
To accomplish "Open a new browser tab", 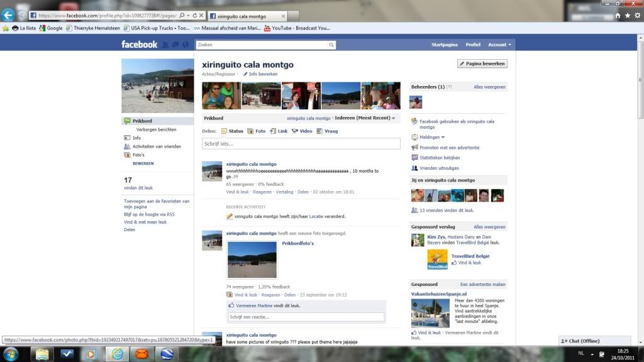I will pos(293,16).
